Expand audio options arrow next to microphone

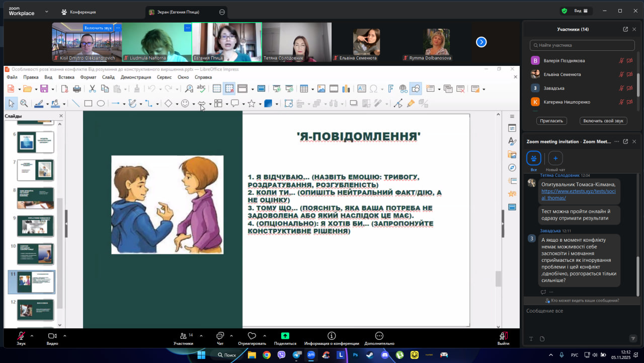pyautogui.click(x=32, y=335)
